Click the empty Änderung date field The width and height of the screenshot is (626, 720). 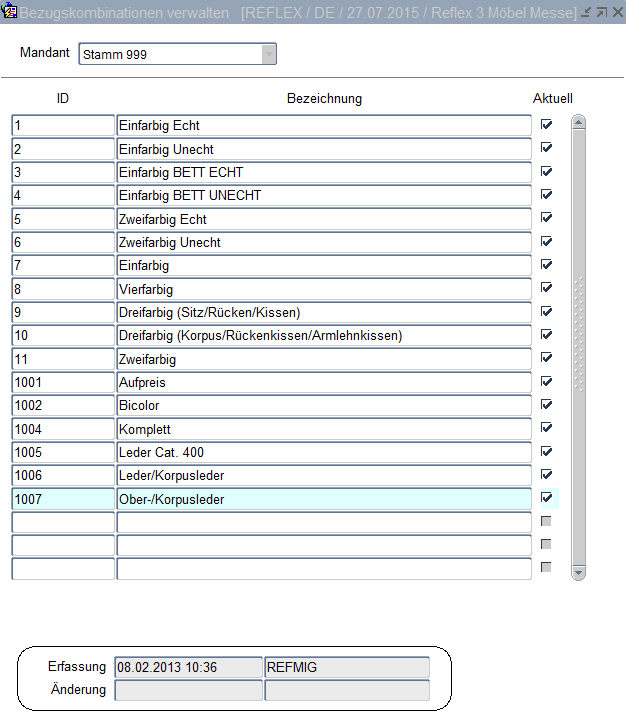(x=188, y=690)
